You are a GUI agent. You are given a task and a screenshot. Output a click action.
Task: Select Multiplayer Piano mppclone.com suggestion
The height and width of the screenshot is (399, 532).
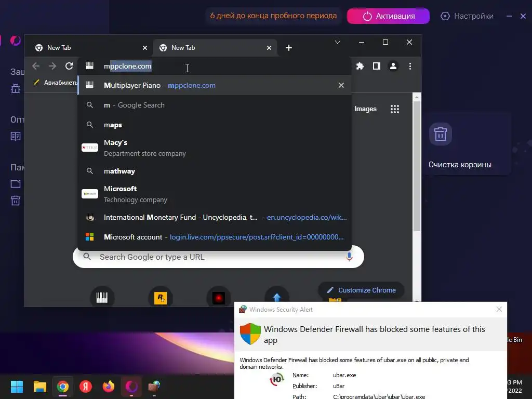click(215, 86)
